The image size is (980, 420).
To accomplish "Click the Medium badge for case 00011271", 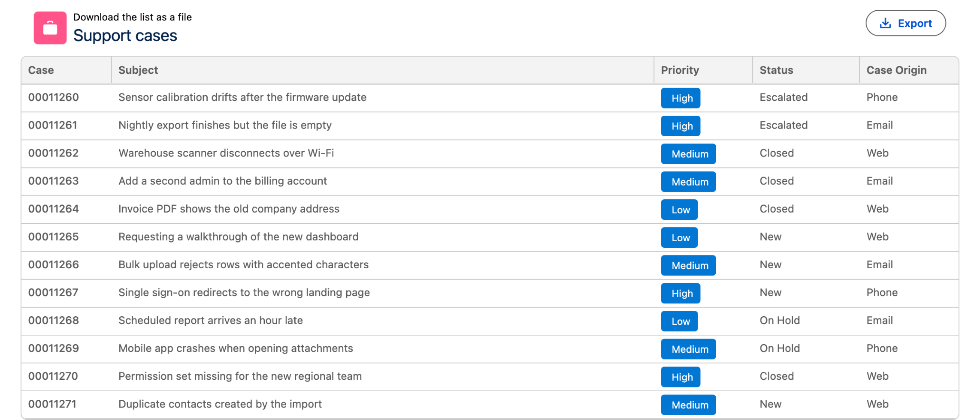I will [x=688, y=405].
